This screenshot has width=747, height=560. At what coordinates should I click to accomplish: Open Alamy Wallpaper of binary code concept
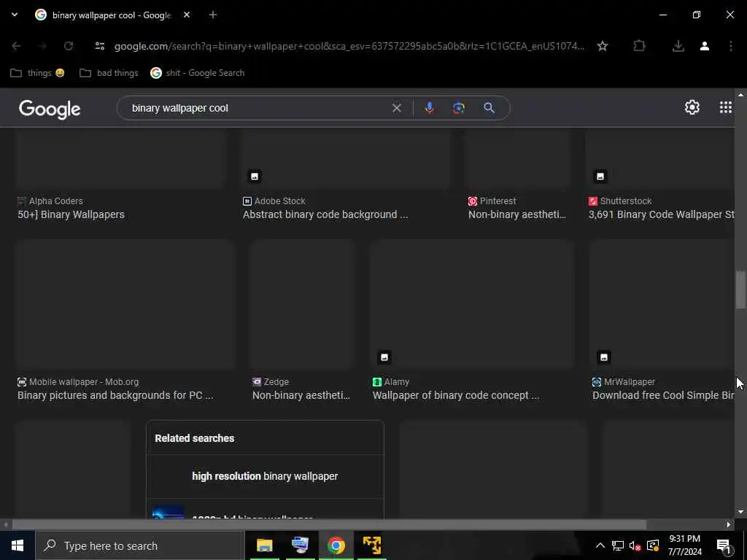pyautogui.click(x=456, y=395)
